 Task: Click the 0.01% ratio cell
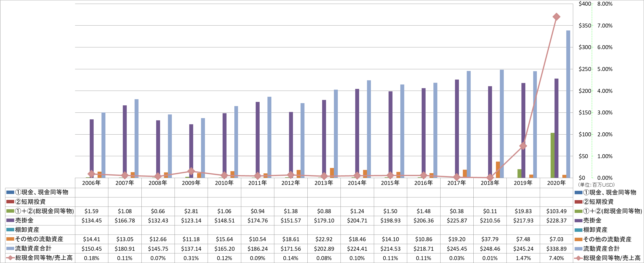490,258
